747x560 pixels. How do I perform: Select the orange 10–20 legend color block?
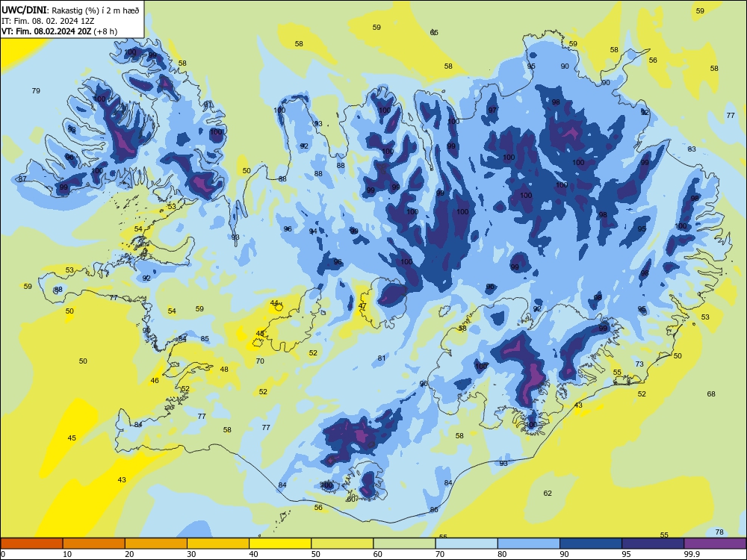coord(94,544)
